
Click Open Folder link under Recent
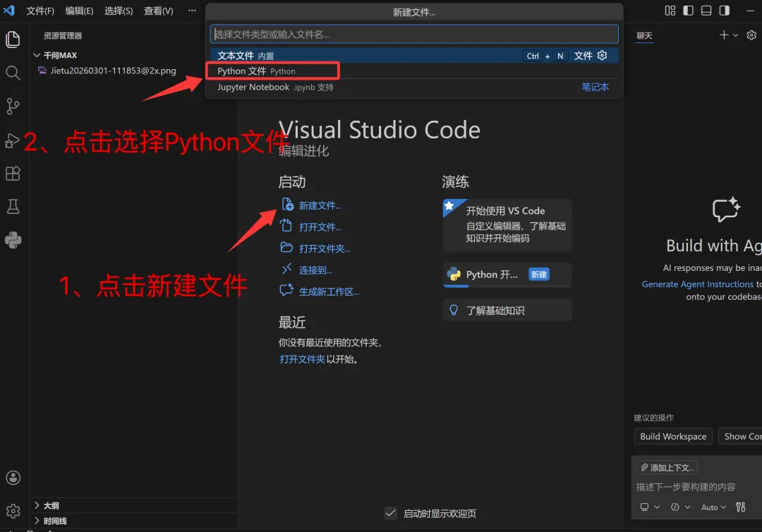tap(302, 359)
